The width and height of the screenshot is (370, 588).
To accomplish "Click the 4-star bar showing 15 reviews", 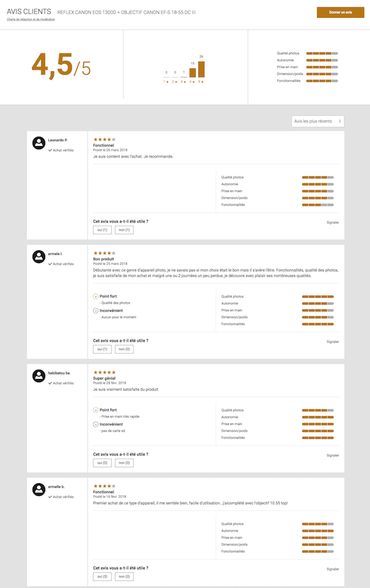I will pos(192,72).
